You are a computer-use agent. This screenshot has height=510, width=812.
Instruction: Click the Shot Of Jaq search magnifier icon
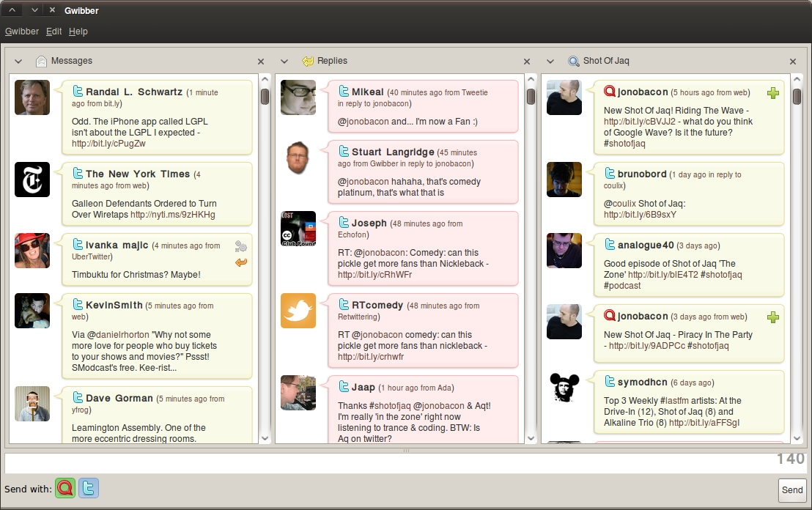click(x=573, y=61)
